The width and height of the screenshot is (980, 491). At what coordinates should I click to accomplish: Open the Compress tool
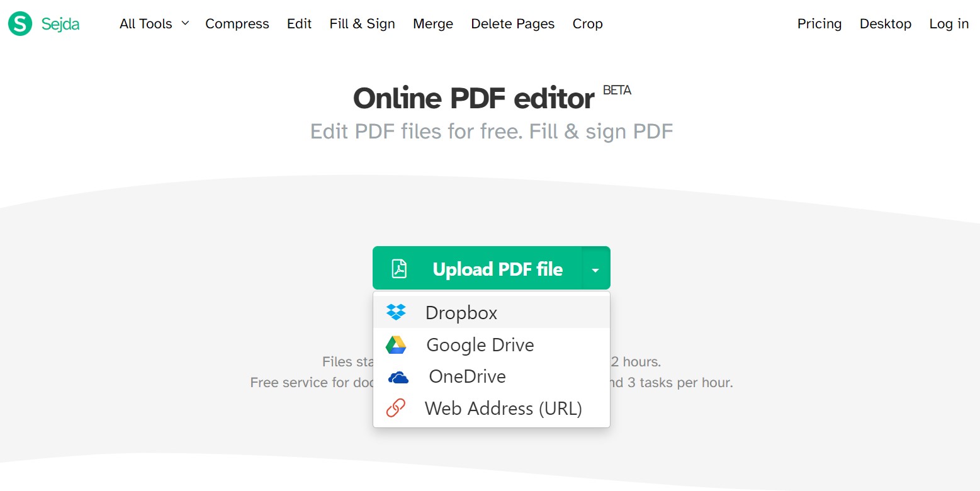pyautogui.click(x=237, y=24)
